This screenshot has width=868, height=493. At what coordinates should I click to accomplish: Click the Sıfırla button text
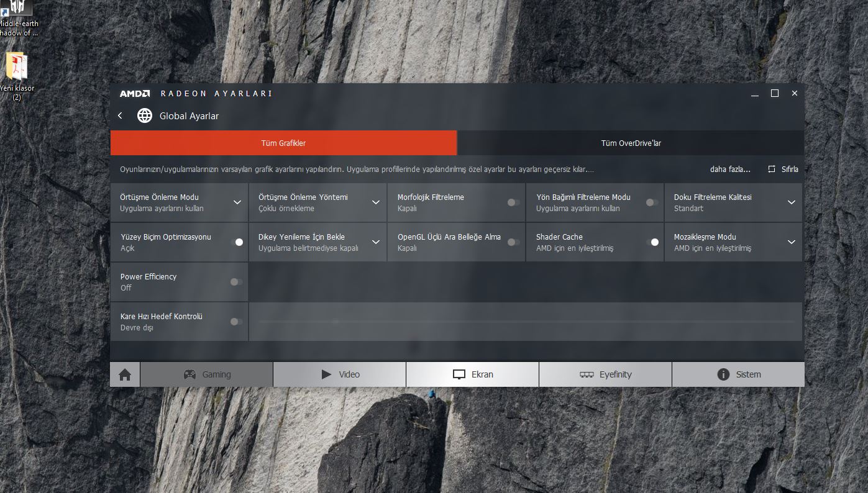(790, 169)
